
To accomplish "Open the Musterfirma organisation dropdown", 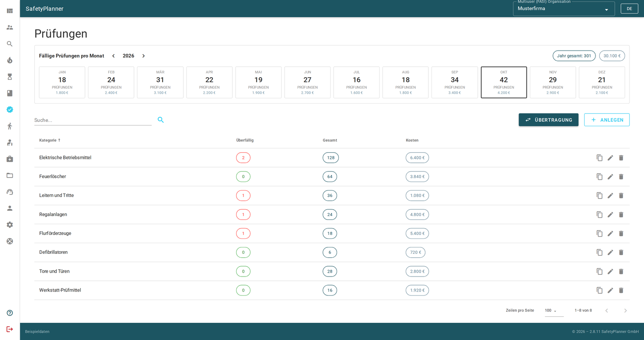I will (x=564, y=9).
